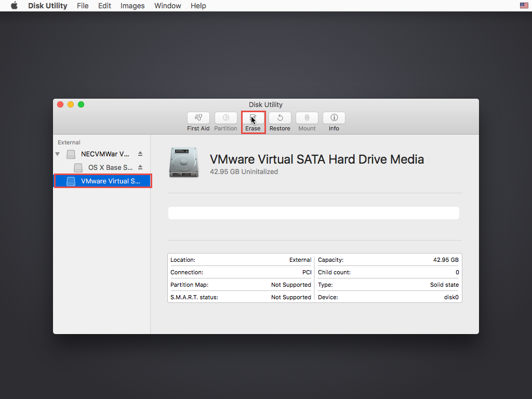
Task: Click the Erase tool icon
Action: click(253, 122)
